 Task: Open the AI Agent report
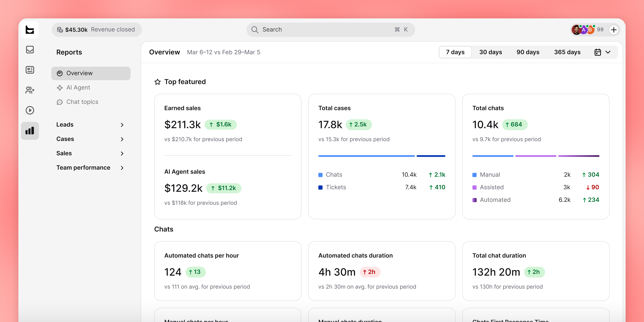(x=91, y=88)
